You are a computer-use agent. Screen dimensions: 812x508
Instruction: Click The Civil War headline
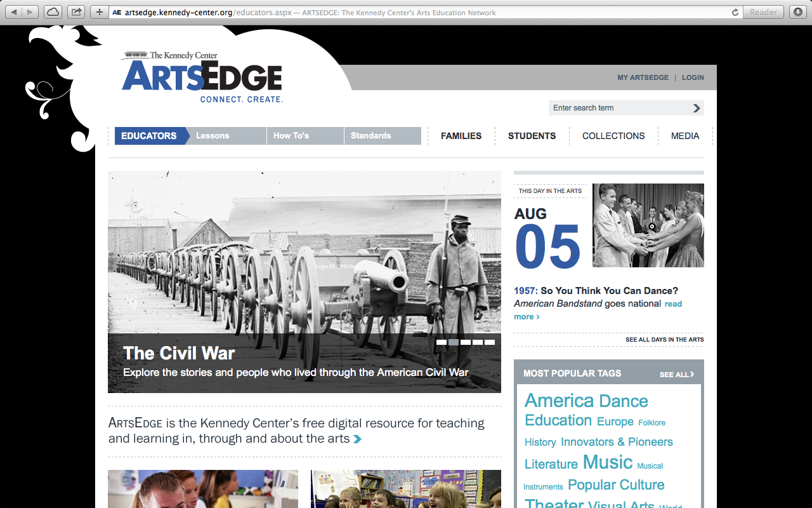(179, 353)
